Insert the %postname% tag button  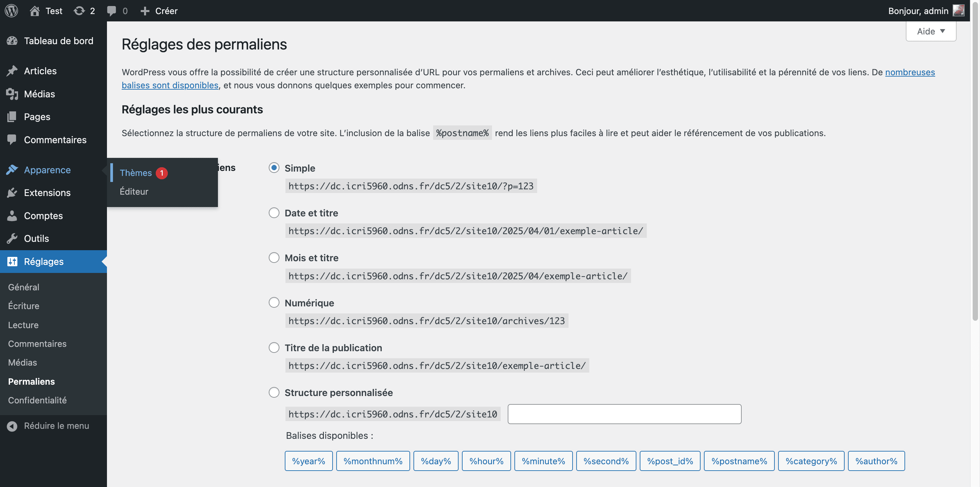tap(739, 461)
